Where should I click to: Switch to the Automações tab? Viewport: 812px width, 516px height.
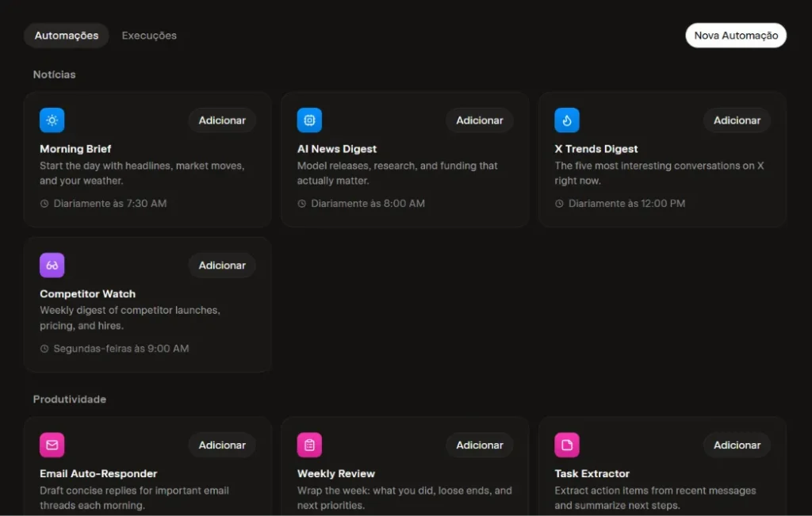click(67, 35)
